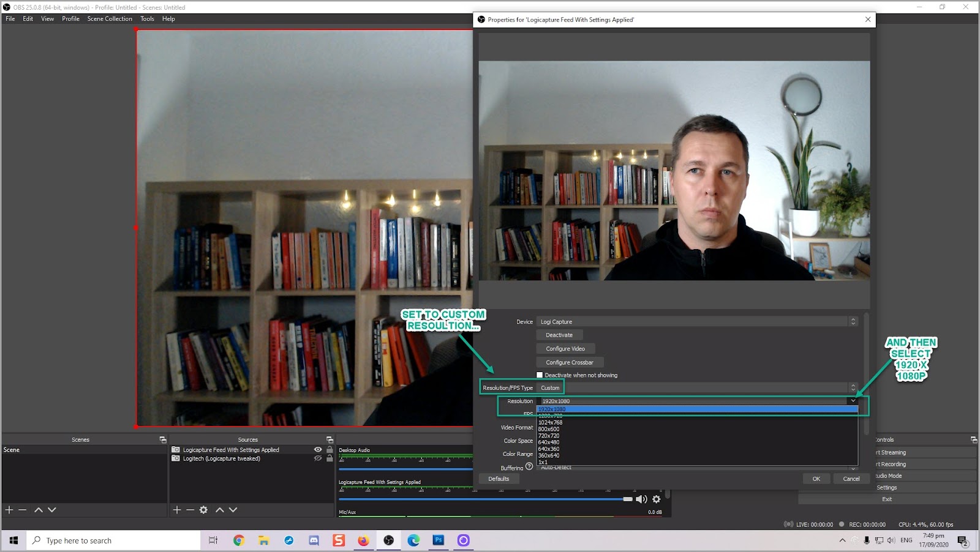Enable 'Deactivate when not showing' checkbox
Screen dimensions: 980x552
[540, 375]
